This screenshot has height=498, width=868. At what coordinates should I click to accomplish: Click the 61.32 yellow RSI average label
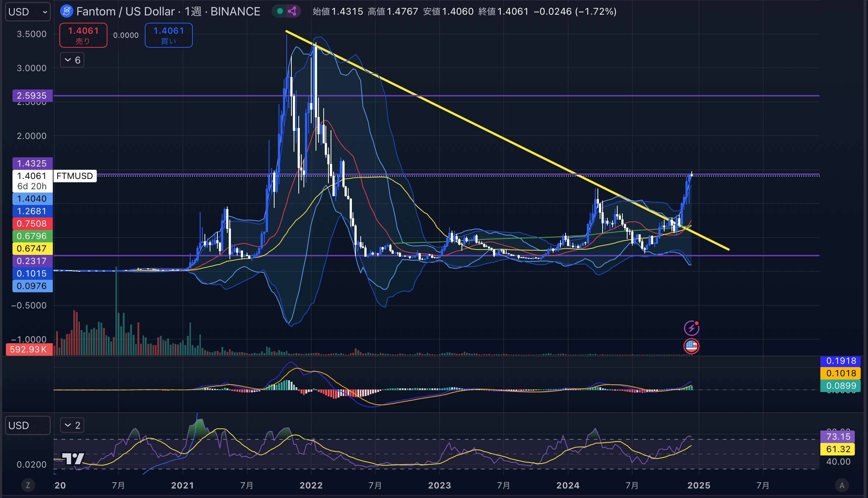(x=838, y=449)
